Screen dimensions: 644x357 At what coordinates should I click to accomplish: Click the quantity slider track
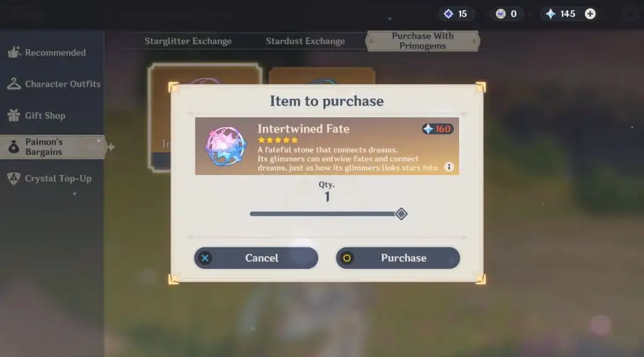pyautogui.click(x=323, y=214)
